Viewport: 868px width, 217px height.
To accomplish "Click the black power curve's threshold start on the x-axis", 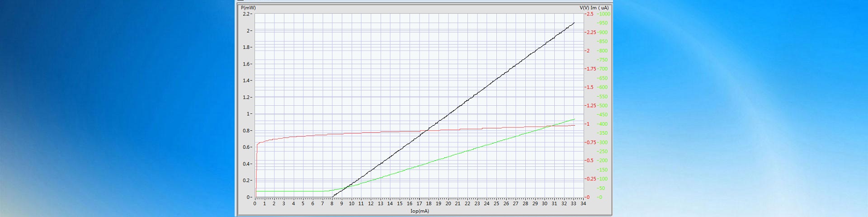I will pos(333,197).
